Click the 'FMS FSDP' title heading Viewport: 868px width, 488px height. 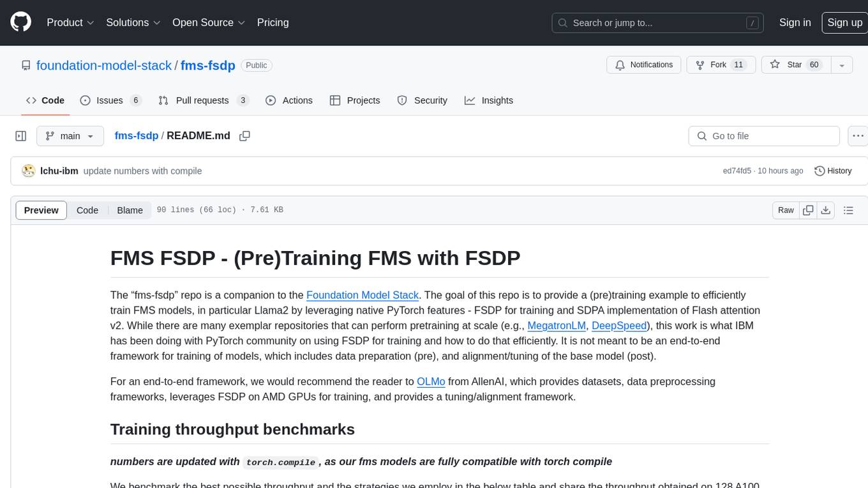(315, 258)
